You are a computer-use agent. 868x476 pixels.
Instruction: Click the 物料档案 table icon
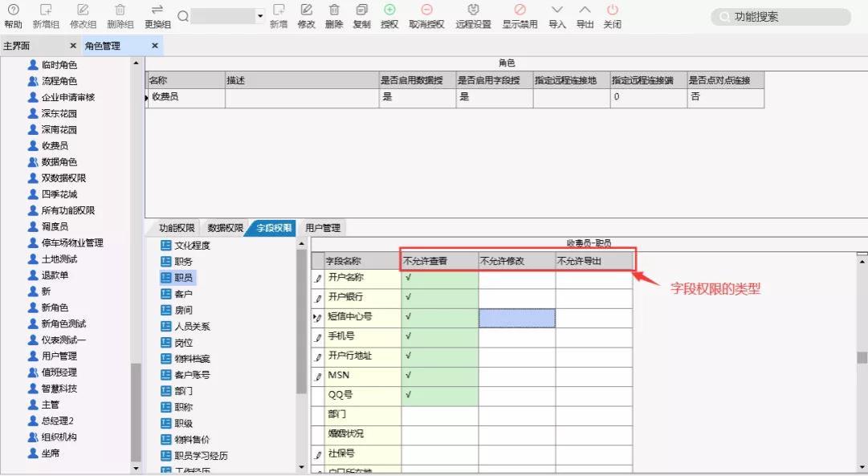165,358
